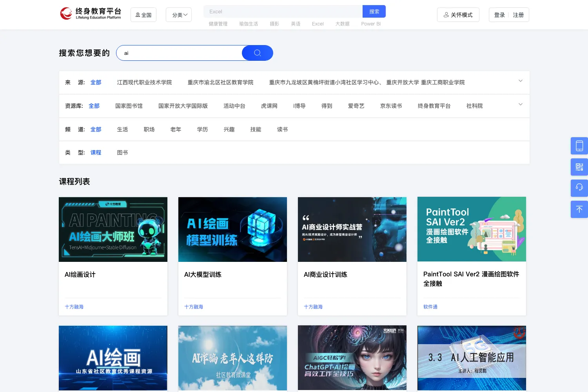This screenshot has height=392, width=588.
Task: Select hot keyword 瑜伽生活
Action: coord(249,24)
